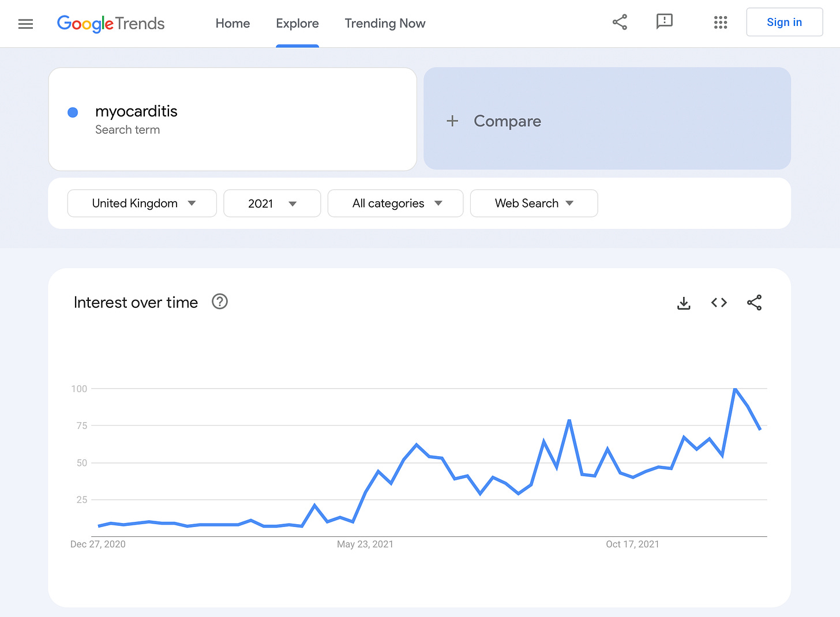Click the Sign in button
Image resolution: width=840 pixels, height=617 pixels.
click(x=785, y=22)
